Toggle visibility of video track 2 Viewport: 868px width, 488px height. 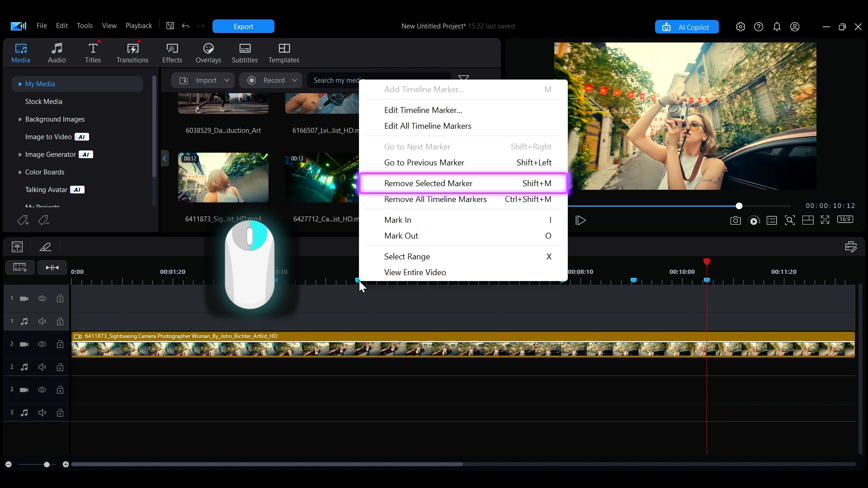coord(42,344)
